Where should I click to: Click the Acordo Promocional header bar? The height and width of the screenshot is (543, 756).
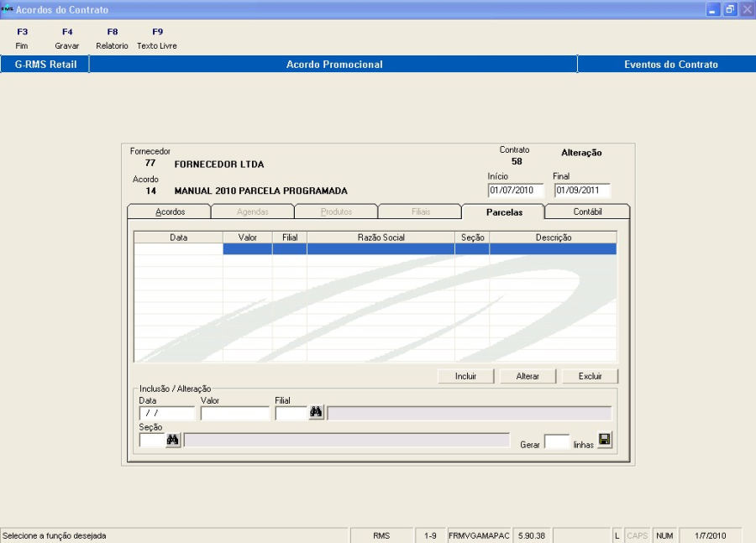[x=334, y=64]
